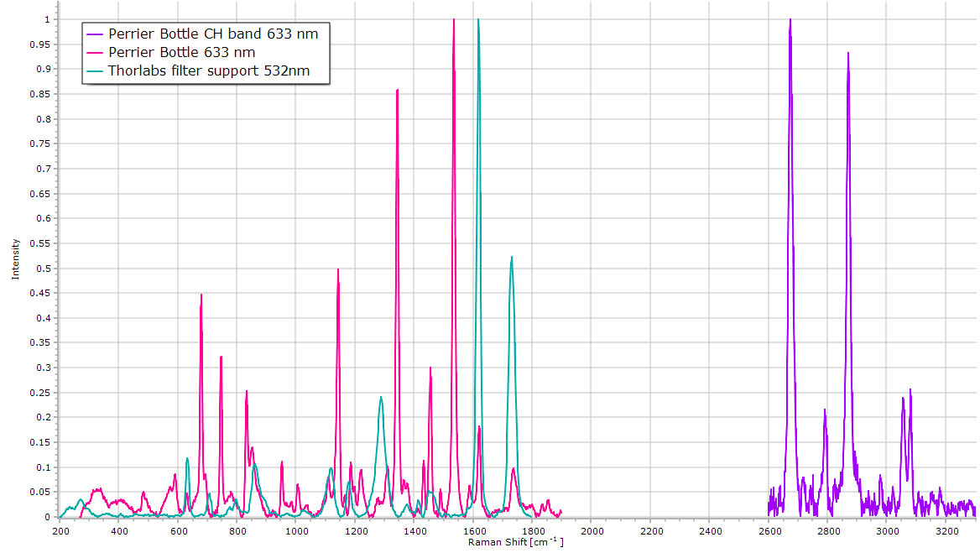Click the teal legend line swatch
Image resolution: width=980 pixels, height=553 pixels.
(96, 70)
